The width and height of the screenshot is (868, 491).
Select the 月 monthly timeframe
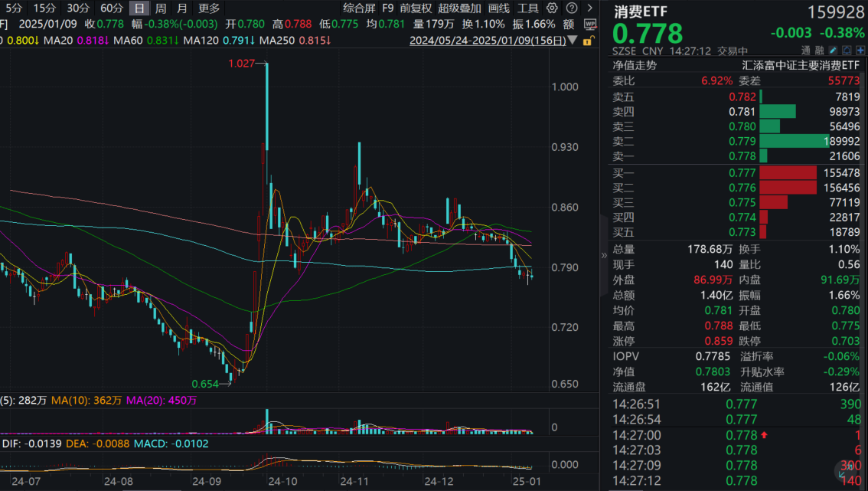point(182,8)
